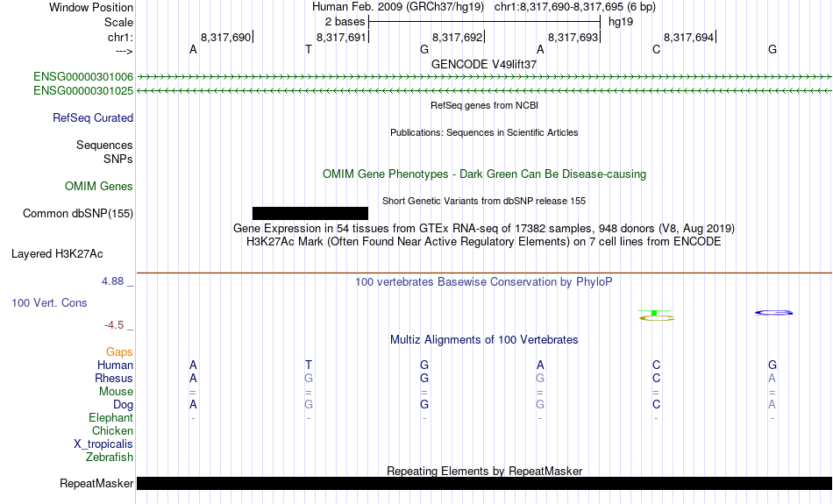
Task: Click the ---> sequence direction arrow label
Action: click(125, 51)
